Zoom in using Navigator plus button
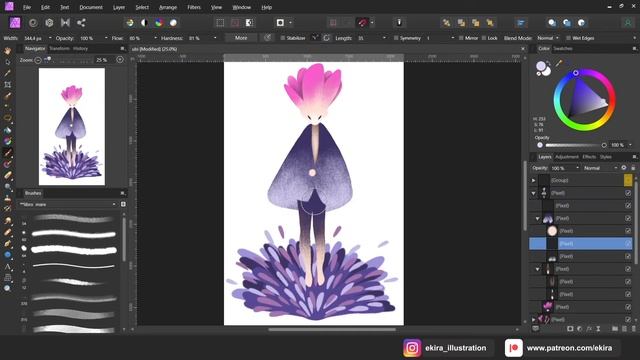Image resolution: width=640 pixels, height=360 pixels. click(x=120, y=60)
